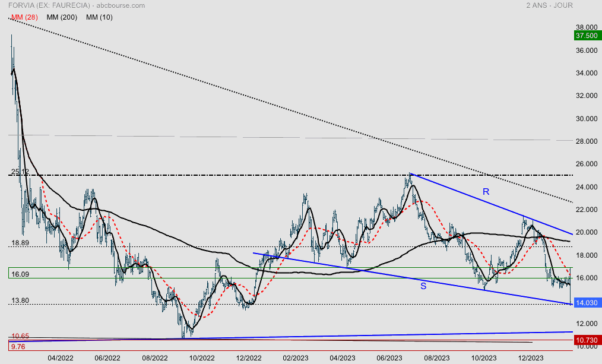This screenshot has width=602, height=364.
Task: Click the 16.000 price axis value
Action: click(587, 278)
